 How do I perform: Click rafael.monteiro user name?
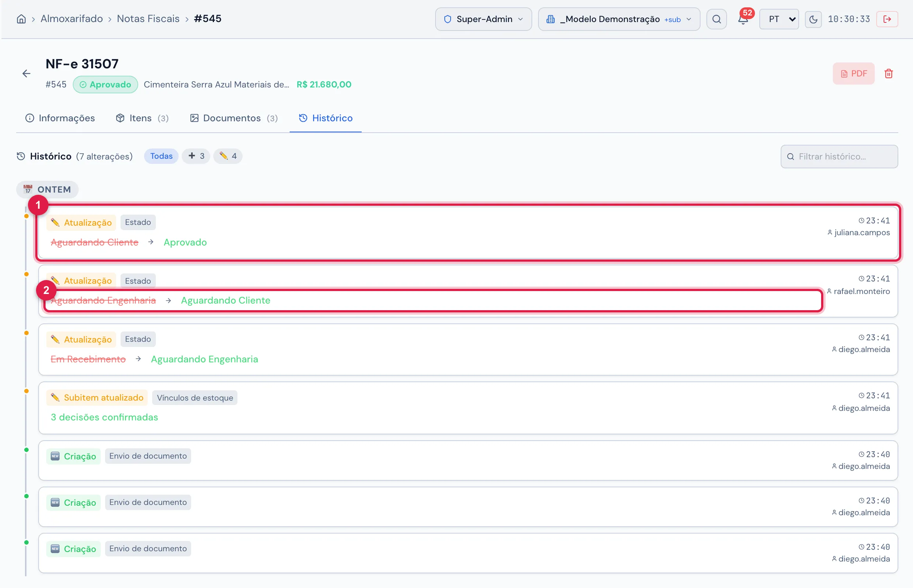click(862, 291)
